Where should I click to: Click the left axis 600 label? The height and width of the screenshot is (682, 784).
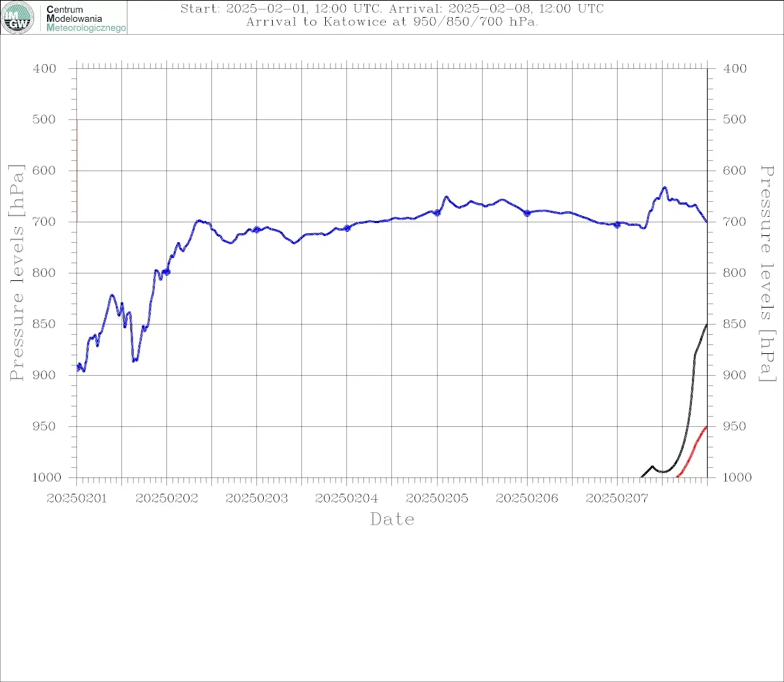click(x=44, y=170)
